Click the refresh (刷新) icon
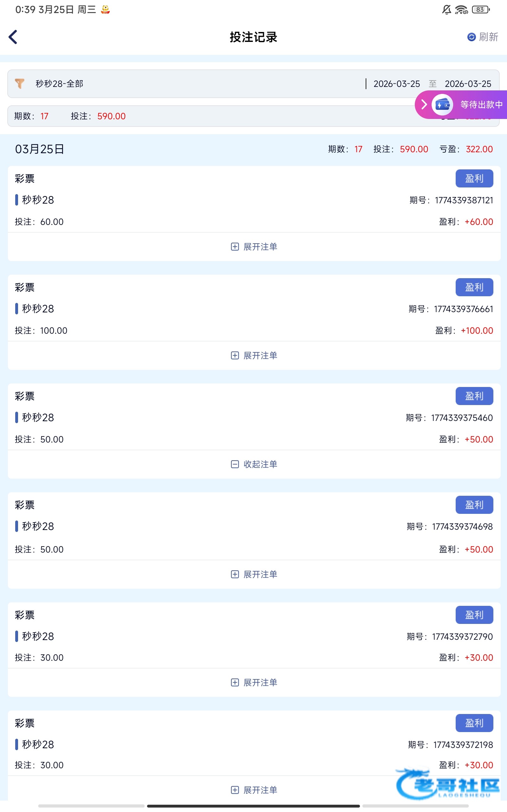507x812 pixels. [471, 37]
